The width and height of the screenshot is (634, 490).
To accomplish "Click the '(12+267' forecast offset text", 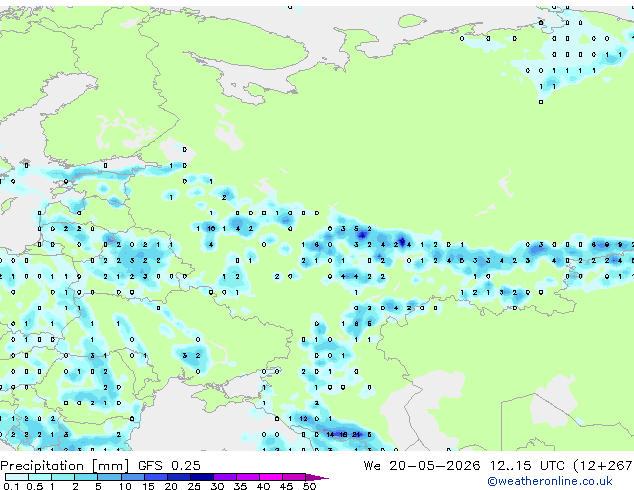I will pyautogui.click(x=603, y=466).
